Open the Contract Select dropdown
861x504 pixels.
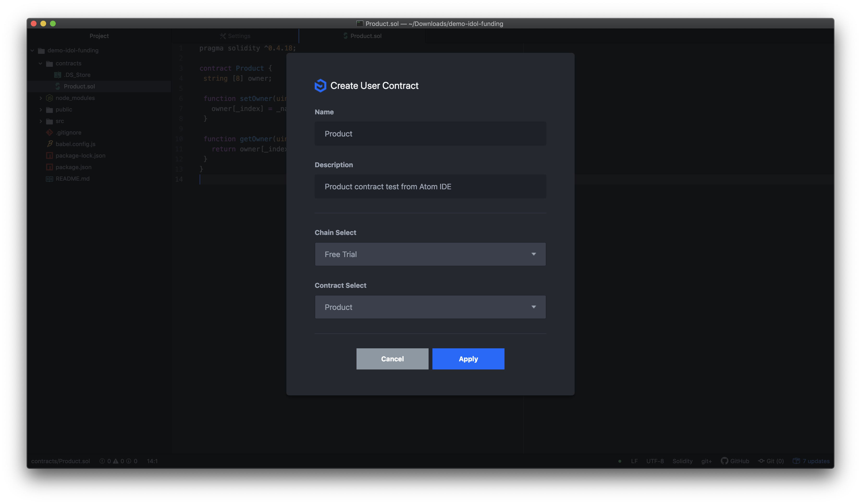click(x=430, y=307)
